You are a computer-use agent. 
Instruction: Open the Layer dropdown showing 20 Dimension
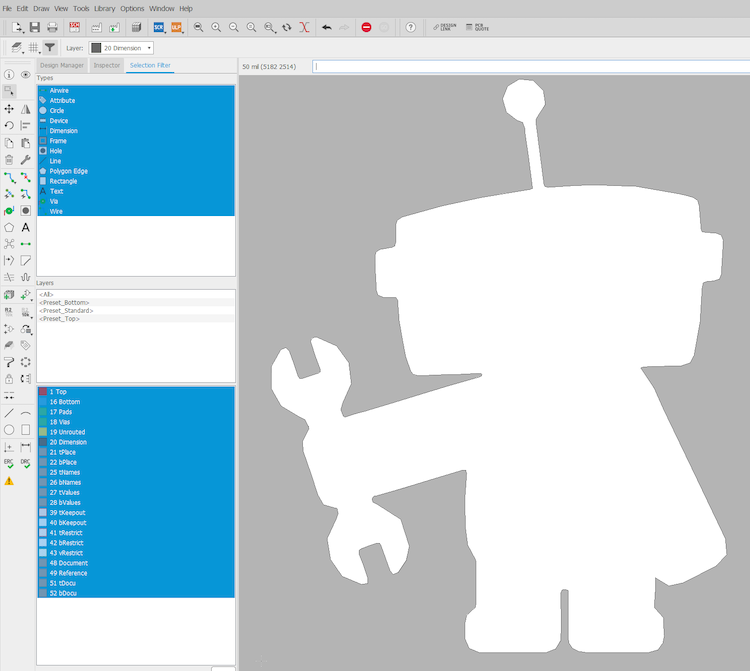(x=122, y=47)
